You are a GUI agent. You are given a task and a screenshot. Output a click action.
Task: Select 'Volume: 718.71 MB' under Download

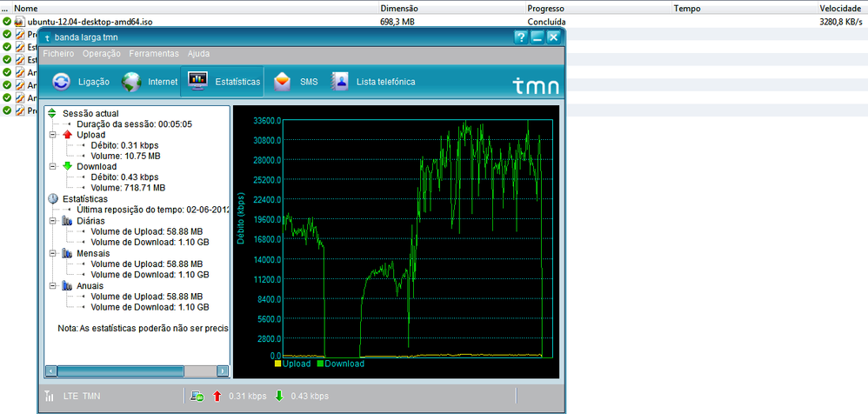[x=128, y=188]
